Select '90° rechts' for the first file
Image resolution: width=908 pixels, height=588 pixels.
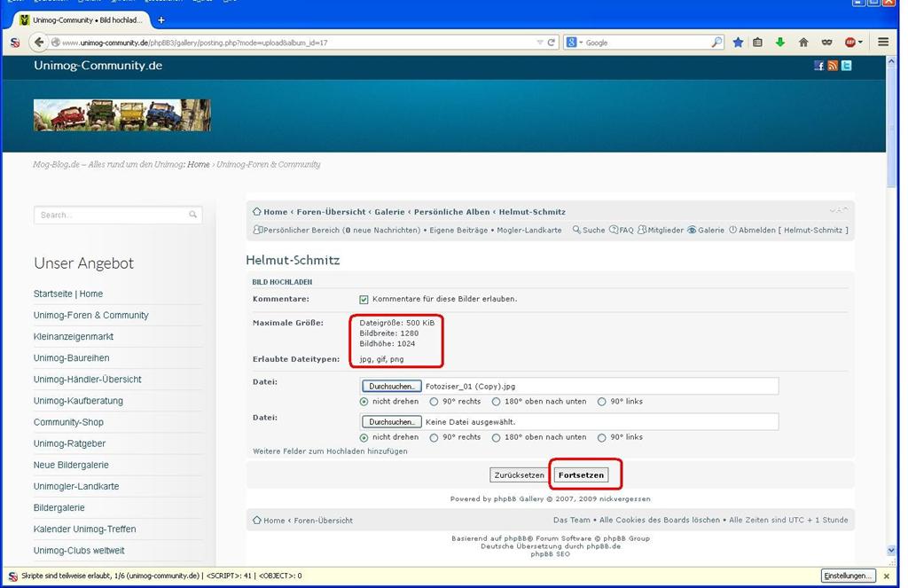coord(434,402)
